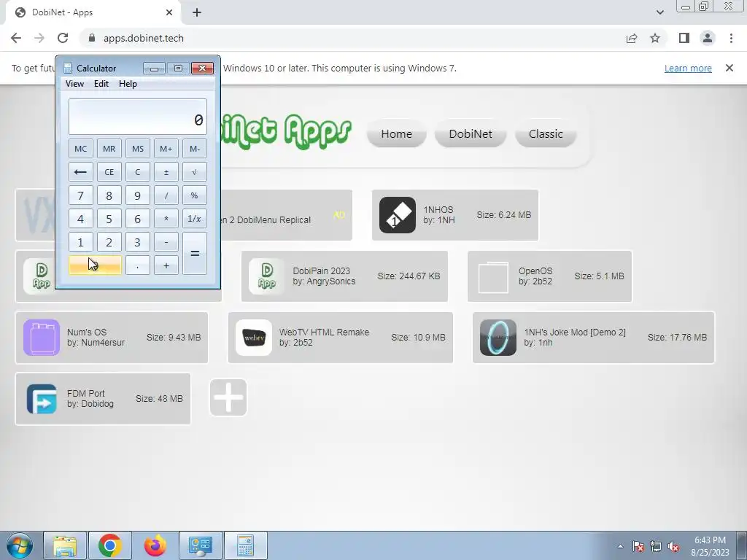This screenshot has width=747, height=560.
Task: Click Calculator square root button
Action: 195,172
